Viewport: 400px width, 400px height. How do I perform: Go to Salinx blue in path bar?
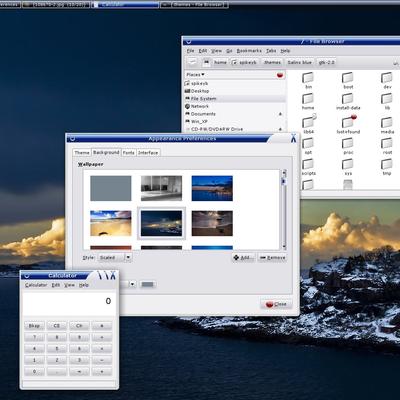point(300,62)
